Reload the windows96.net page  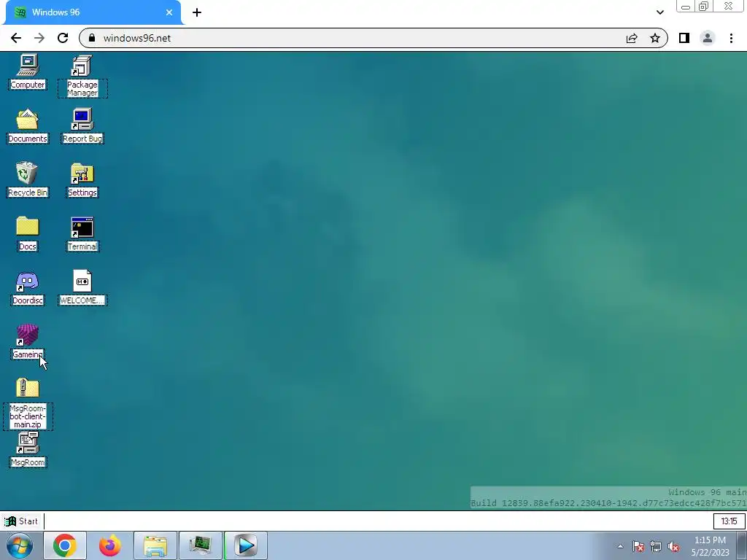point(63,38)
